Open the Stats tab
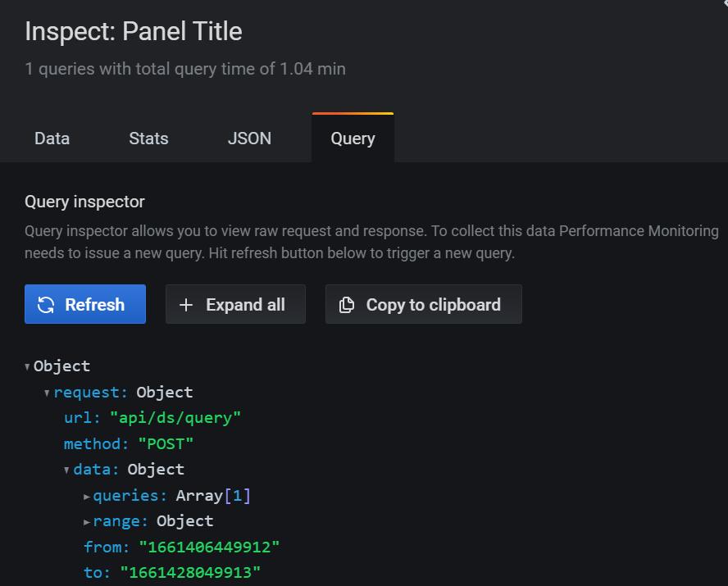Viewport: 728px width, 586px height. click(148, 139)
